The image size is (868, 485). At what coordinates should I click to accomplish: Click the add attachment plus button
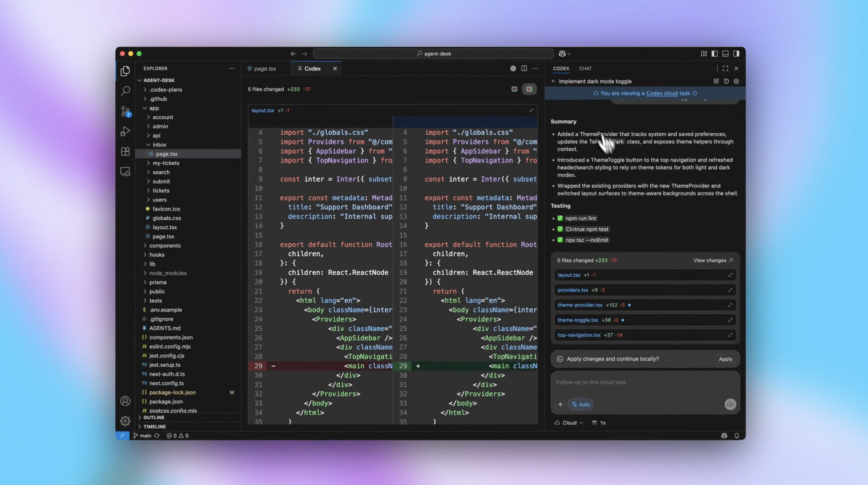(x=560, y=404)
